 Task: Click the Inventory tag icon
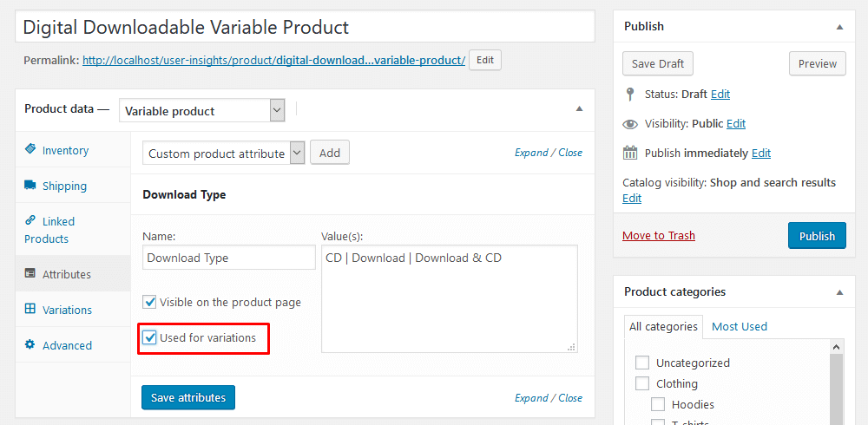[30, 149]
